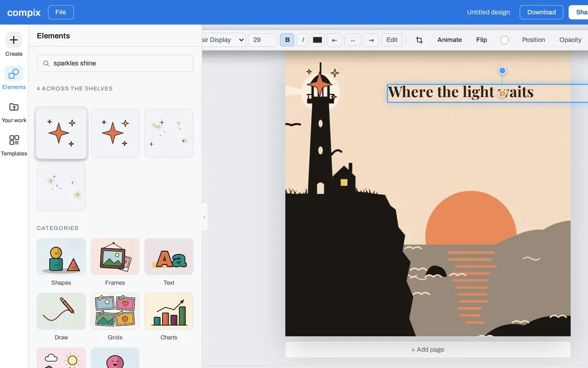Click the search field with sparkles shine
This screenshot has height=368, width=588.
click(115, 64)
